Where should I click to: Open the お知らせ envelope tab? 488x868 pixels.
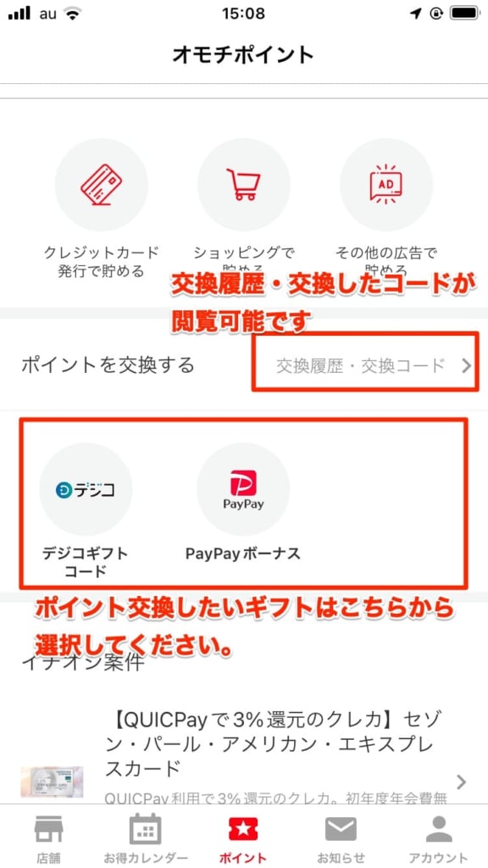point(341,837)
